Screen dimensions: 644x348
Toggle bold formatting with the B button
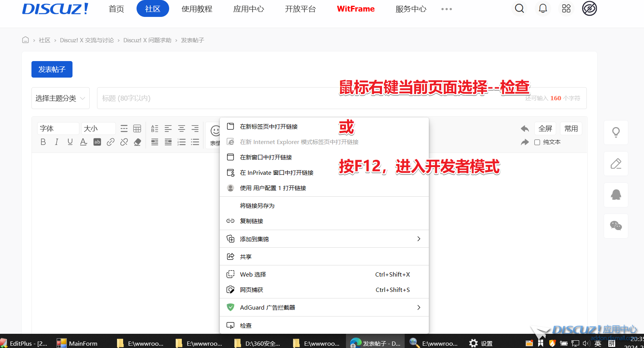coord(43,142)
